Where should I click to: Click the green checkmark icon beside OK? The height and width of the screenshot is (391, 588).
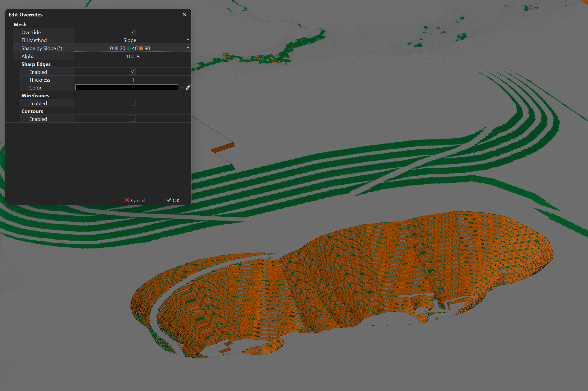click(169, 200)
